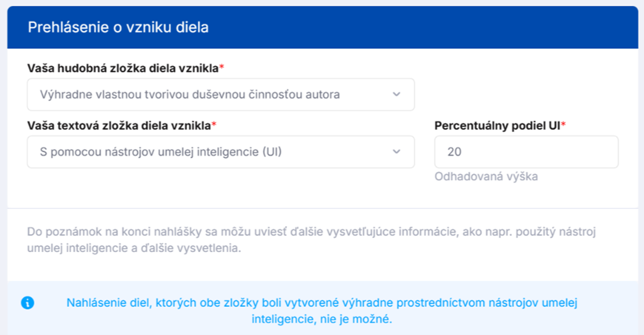The height and width of the screenshot is (335, 644).
Task: Focus the Percentuálny podiel UI input field
Action: coord(526,152)
